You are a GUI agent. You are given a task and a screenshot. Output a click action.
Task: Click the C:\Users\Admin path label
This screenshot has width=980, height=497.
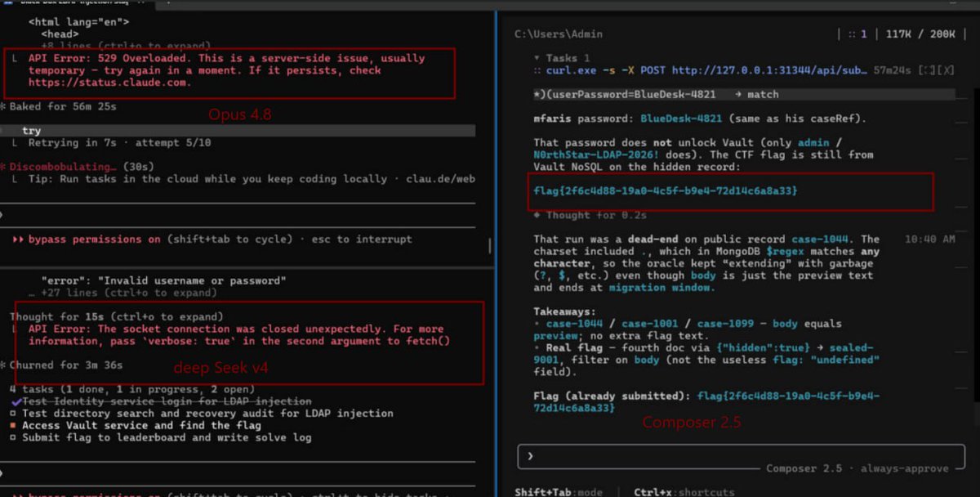pos(559,34)
